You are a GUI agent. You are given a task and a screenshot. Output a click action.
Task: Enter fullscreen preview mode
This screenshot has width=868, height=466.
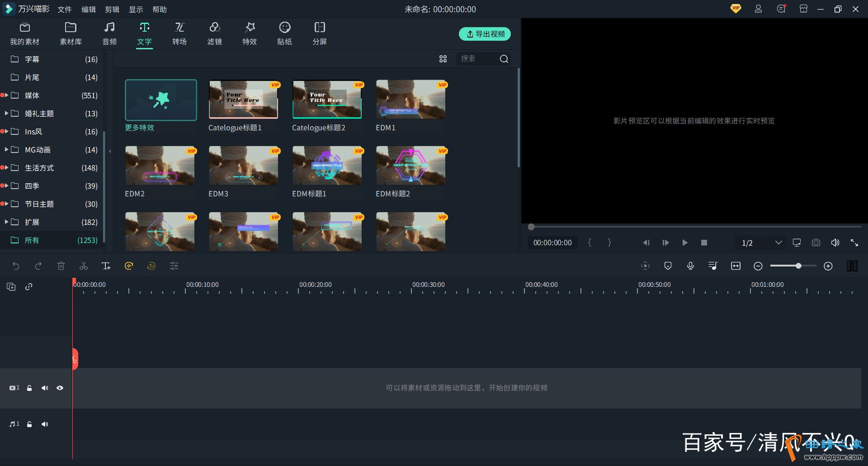coord(854,243)
